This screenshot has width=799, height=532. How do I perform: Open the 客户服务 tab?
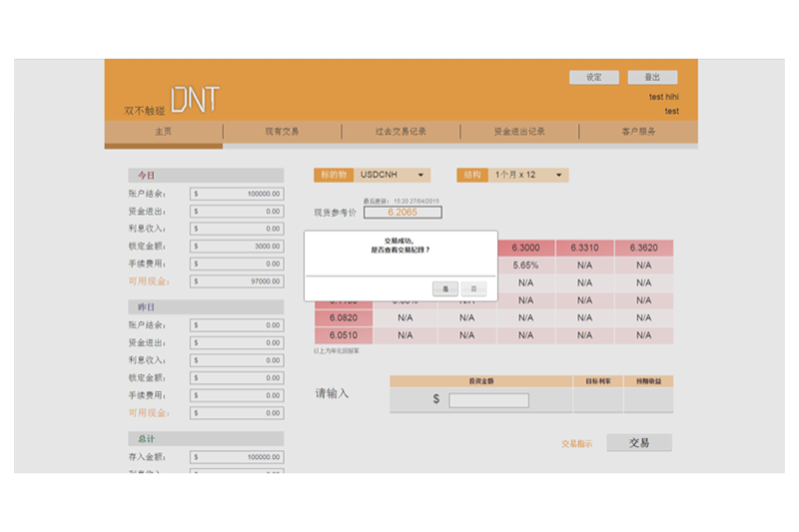tap(638, 132)
